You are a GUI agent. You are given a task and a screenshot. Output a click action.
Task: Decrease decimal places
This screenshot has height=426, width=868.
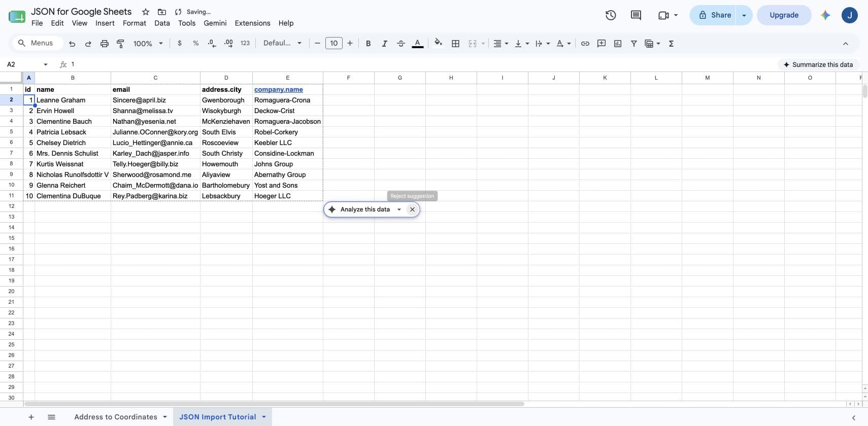click(212, 44)
